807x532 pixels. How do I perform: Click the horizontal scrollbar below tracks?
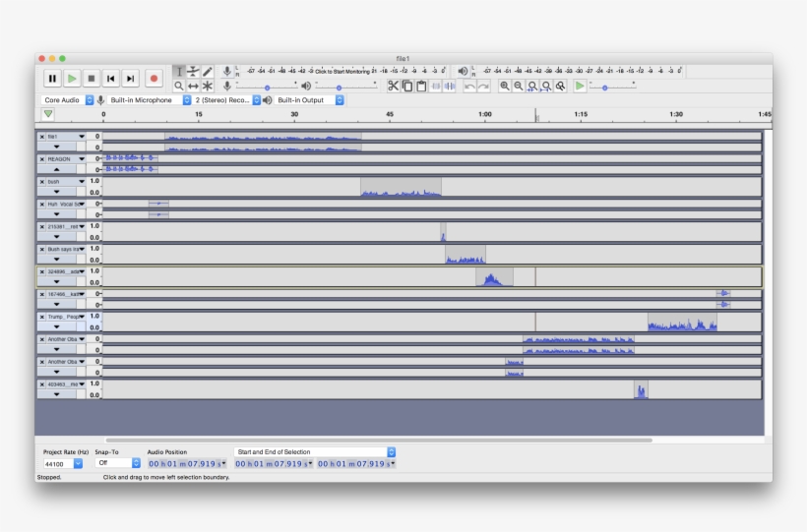click(x=379, y=440)
